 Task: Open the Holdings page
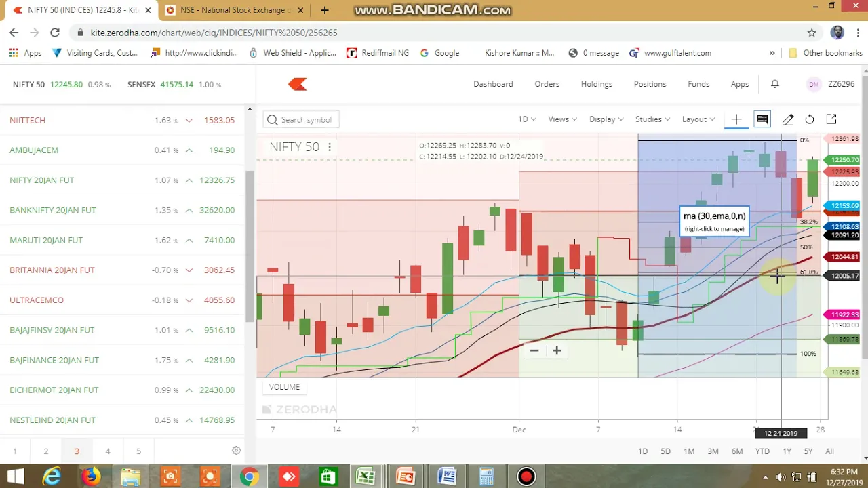point(597,84)
